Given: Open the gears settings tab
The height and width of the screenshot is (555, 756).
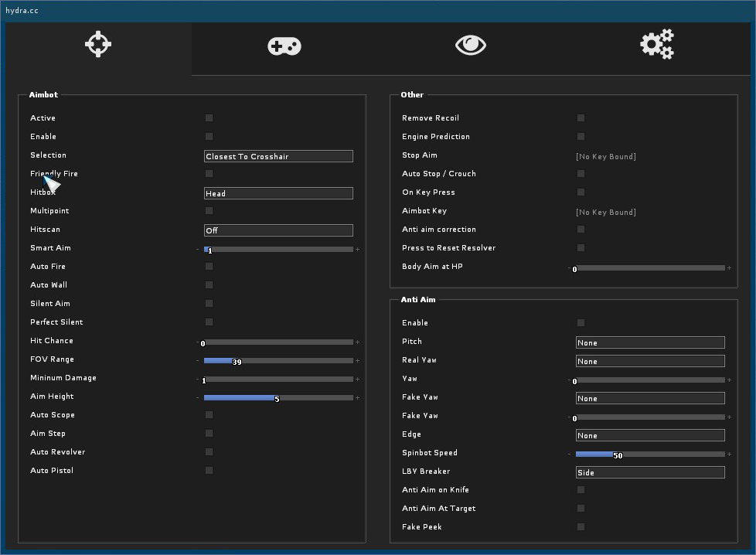Looking at the screenshot, I should 657,45.
